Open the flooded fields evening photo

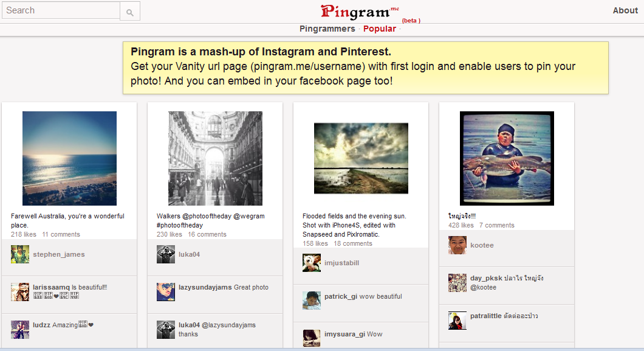[361, 158]
